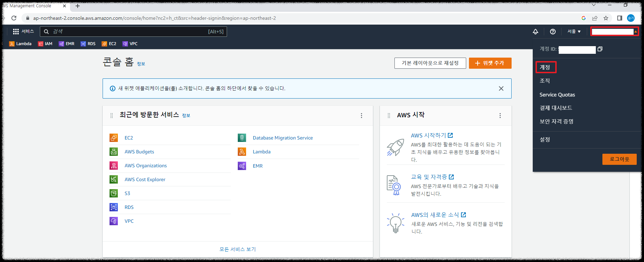Click the certificate icon for 교육 및 자격증
The height and width of the screenshot is (262, 644).
coord(394,185)
